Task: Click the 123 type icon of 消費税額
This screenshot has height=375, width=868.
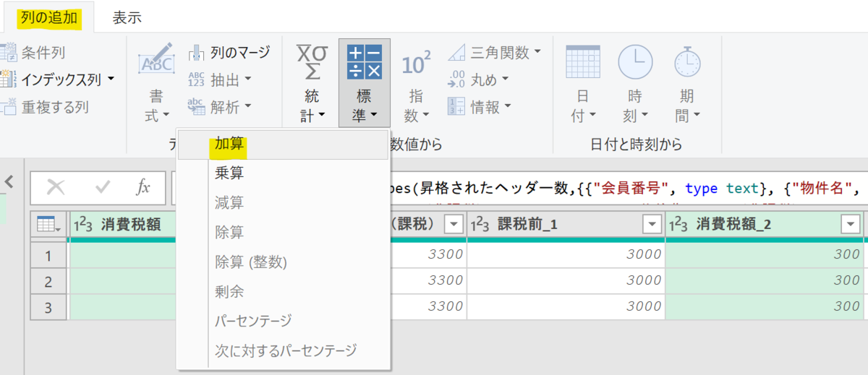Action: (84, 225)
